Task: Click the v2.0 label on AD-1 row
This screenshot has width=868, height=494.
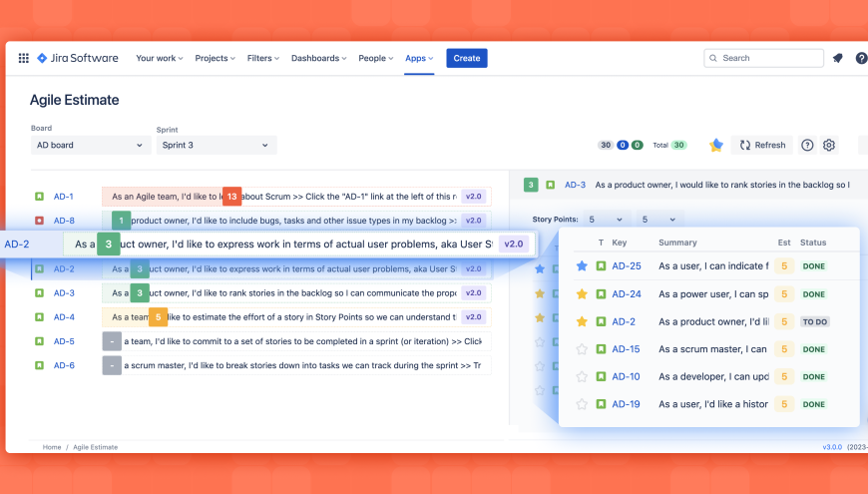Action: 474,197
